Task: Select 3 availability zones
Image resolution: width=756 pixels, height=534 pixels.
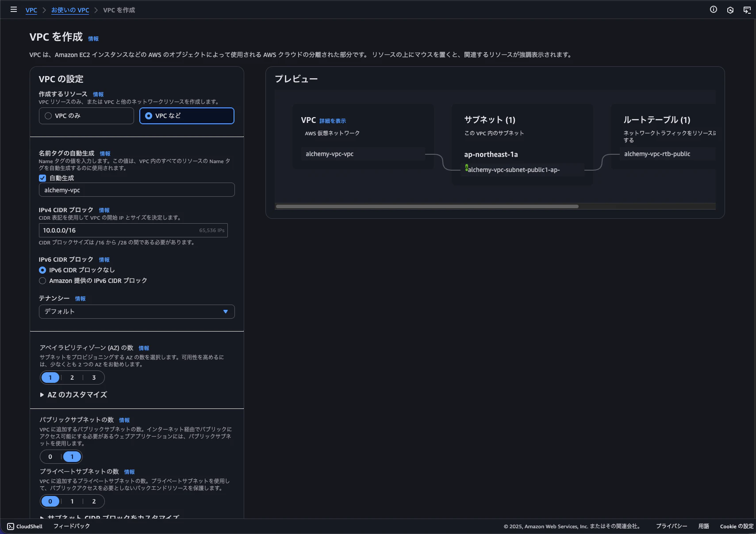Action: click(94, 378)
